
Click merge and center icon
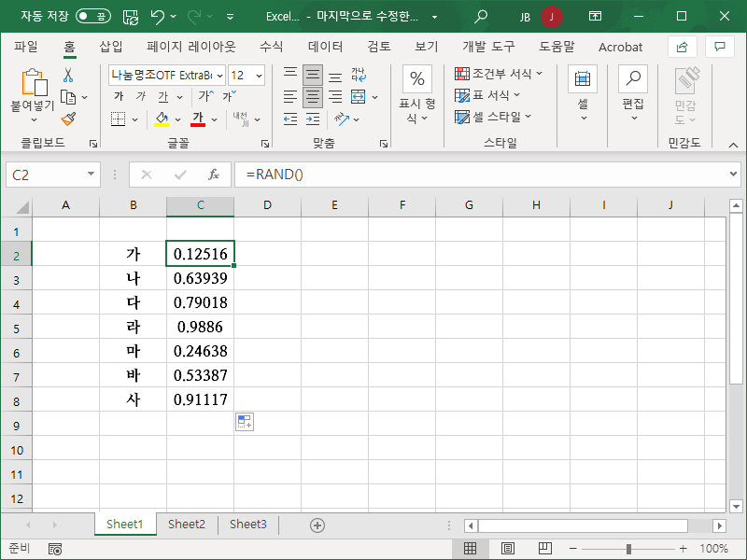pyautogui.click(x=359, y=97)
